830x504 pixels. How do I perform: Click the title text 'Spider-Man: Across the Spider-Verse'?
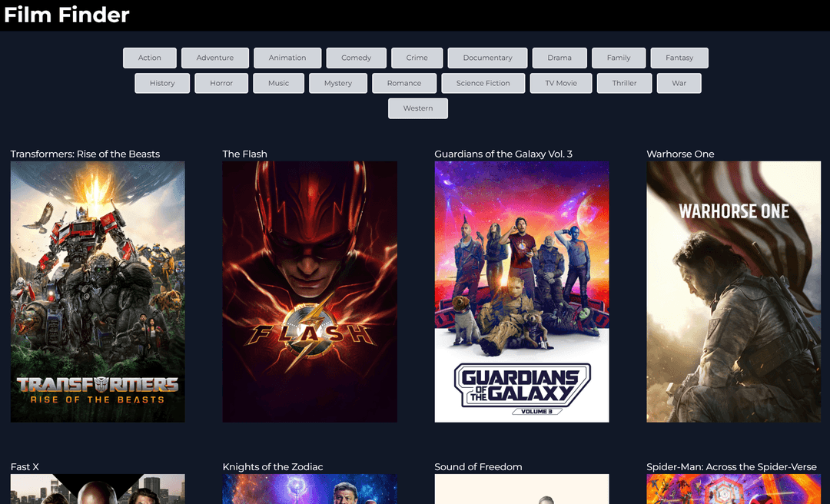point(732,467)
